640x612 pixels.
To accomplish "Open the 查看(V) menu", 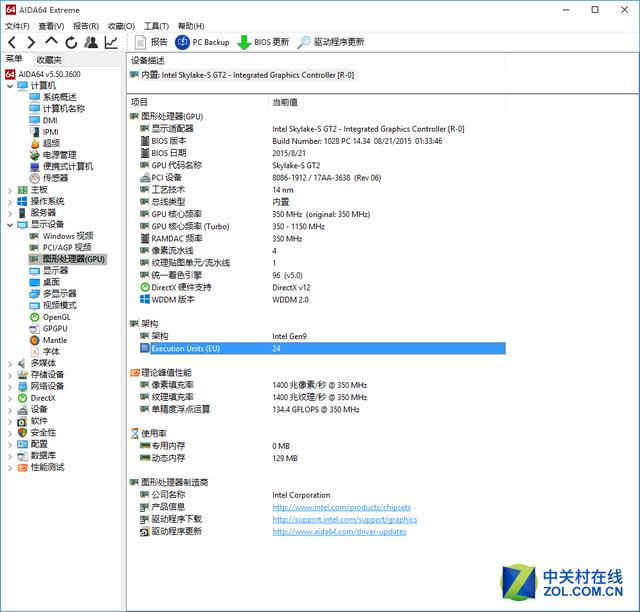I will click(x=51, y=26).
